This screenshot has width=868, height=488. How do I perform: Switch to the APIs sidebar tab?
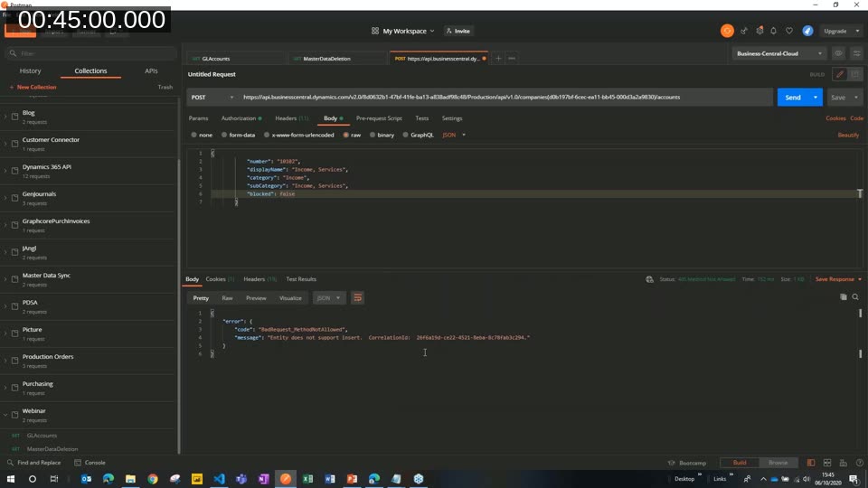tap(151, 70)
